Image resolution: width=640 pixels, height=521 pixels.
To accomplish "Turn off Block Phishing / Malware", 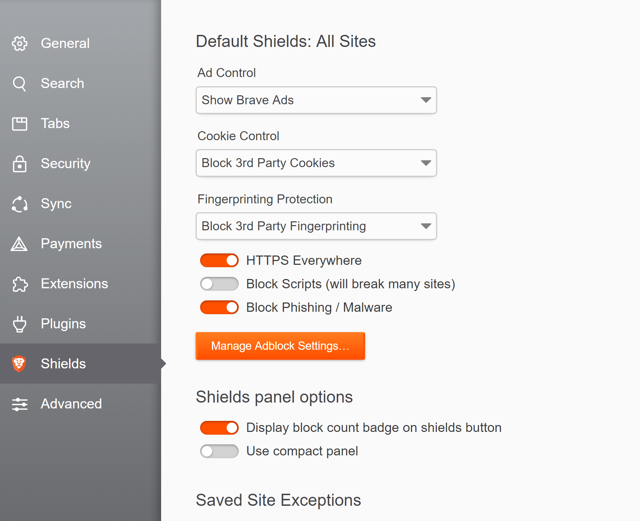I will [x=219, y=308].
